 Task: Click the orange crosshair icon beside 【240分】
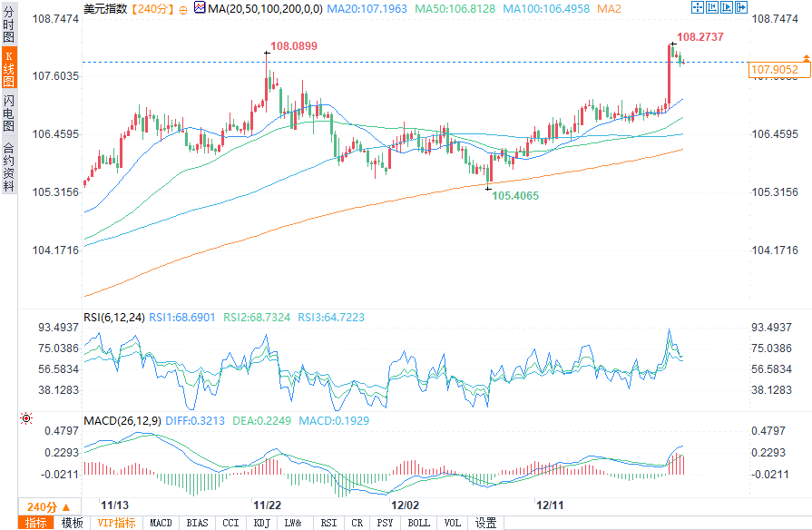182,8
